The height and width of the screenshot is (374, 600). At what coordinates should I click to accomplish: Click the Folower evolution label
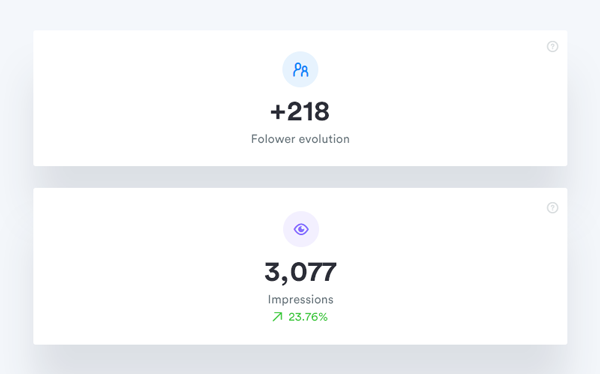click(x=300, y=139)
